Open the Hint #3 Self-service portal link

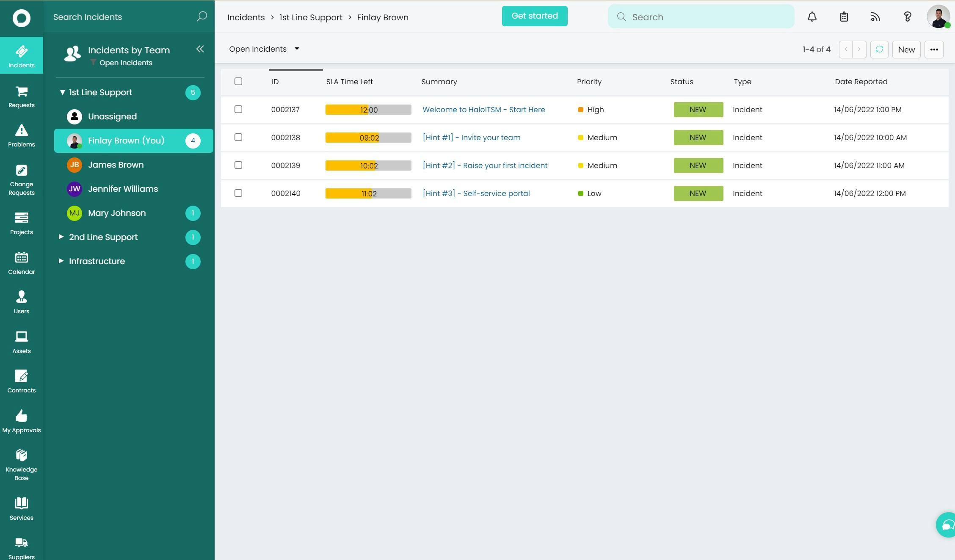tap(476, 193)
